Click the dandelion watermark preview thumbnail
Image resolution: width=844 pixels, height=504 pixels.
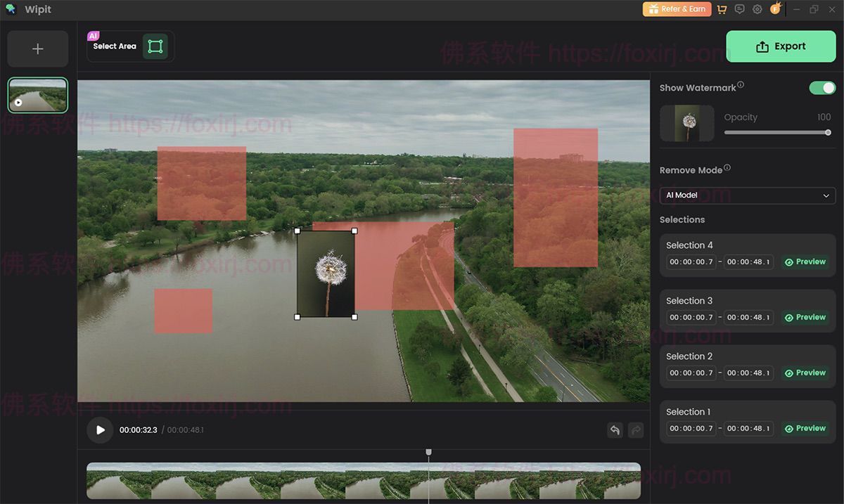686,122
